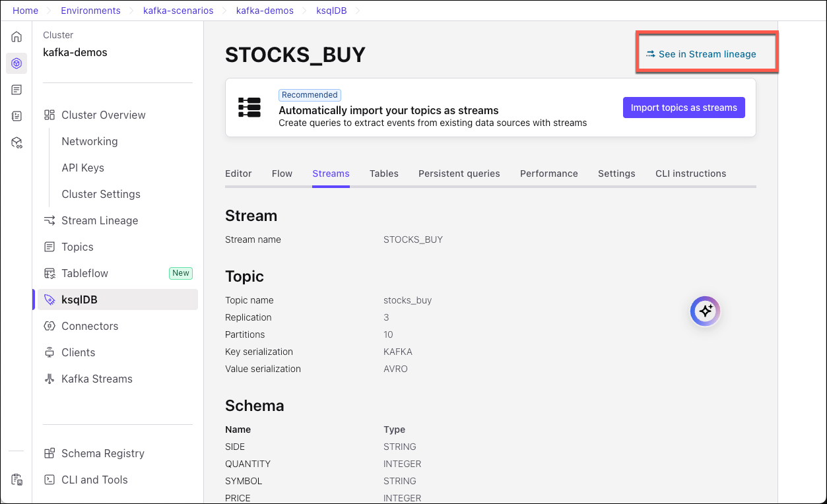Open the CLI instructions tab
The height and width of the screenshot is (504, 827).
coord(690,173)
